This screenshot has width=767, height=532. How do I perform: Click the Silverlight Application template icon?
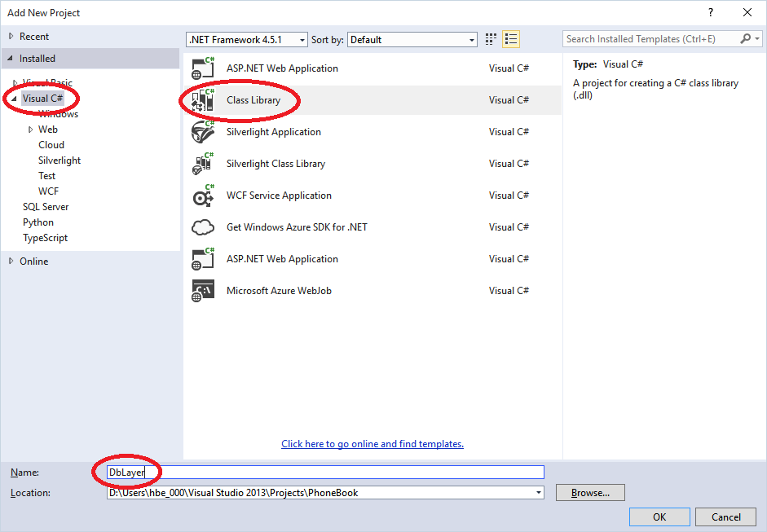click(x=203, y=131)
